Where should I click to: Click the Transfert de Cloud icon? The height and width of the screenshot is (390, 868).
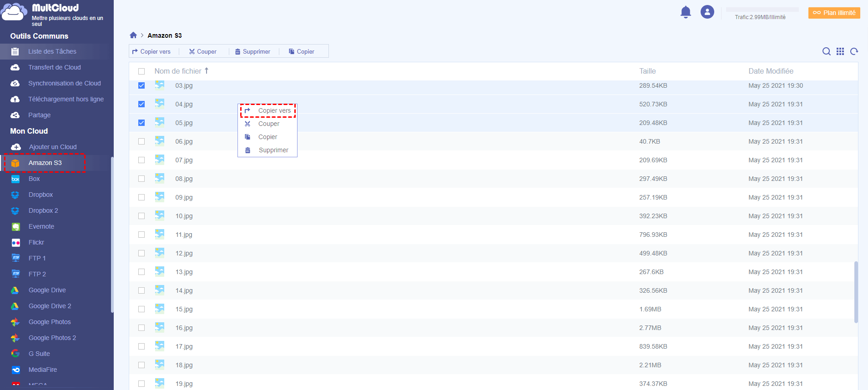pyautogui.click(x=15, y=67)
